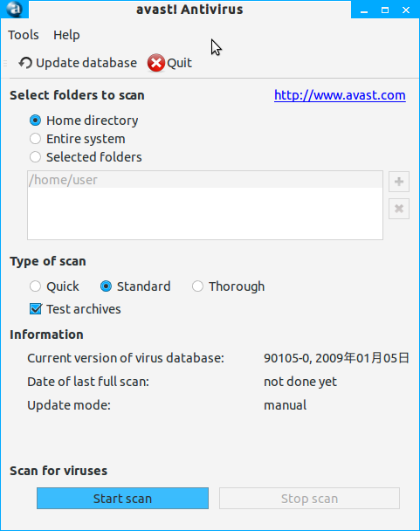Click the Start scan button
Image resolution: width=420 pixels, height=531 pixels.
click(x=122, y=499)
